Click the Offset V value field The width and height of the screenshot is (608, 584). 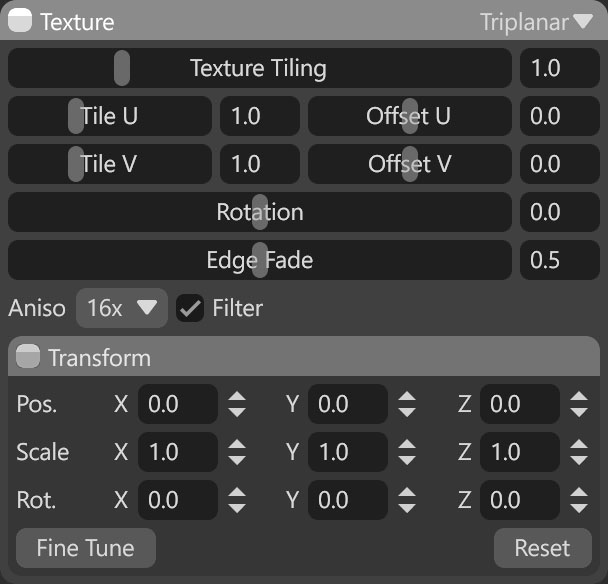(x=560, y=164)
